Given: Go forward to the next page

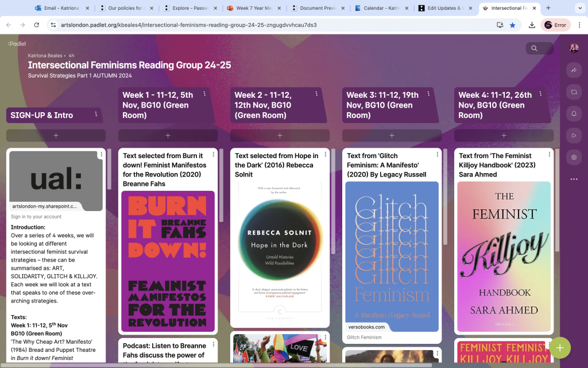Looking at the screenshot, I should click(22, 25).
